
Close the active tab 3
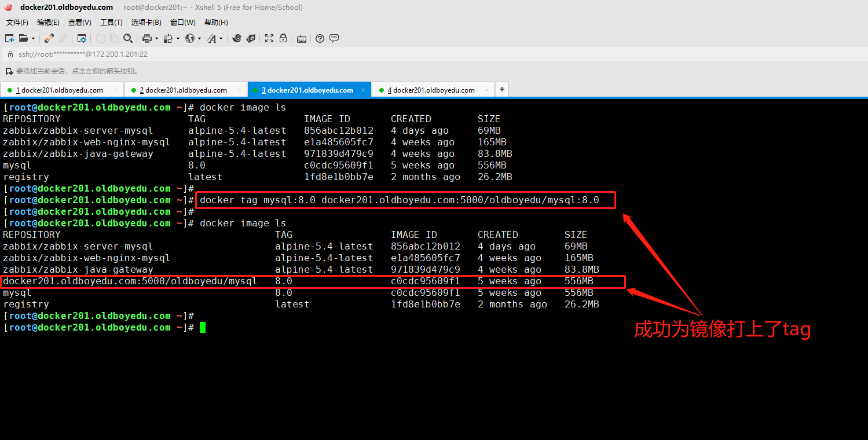364,90
